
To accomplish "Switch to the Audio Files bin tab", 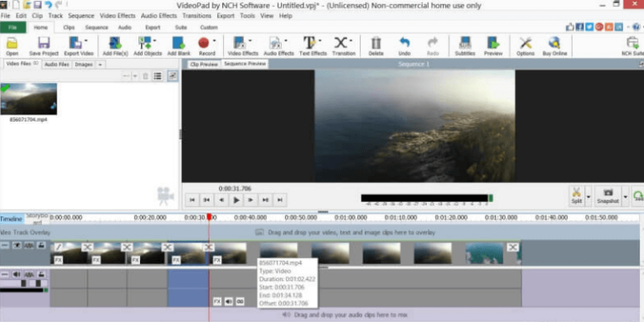I will pyautogui.click(x=57, y=65).
